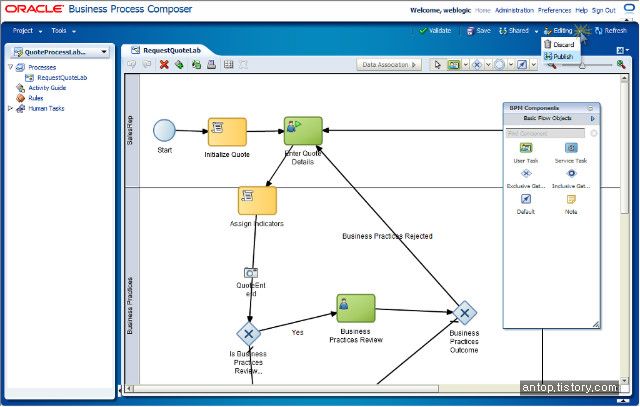Viewport: 640px width, 407px height.
Task: Collapse the Processes tree node
Action: pos(11,67)
